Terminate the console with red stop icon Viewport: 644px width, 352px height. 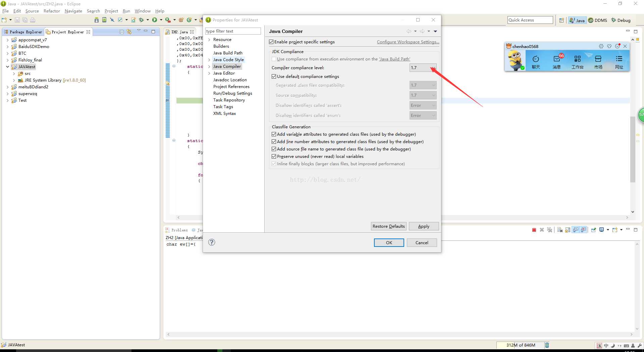(x=534, y=230)
